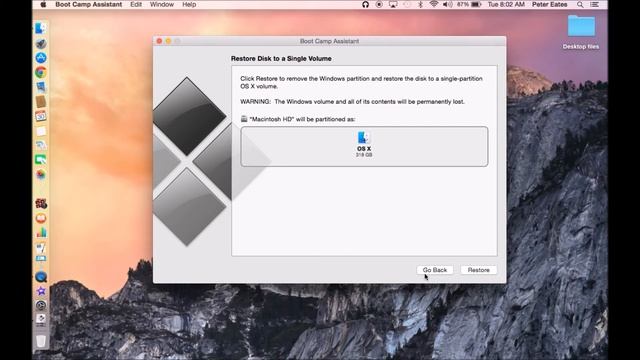
Task: Open the Window menu
Action: pos(162,4)
